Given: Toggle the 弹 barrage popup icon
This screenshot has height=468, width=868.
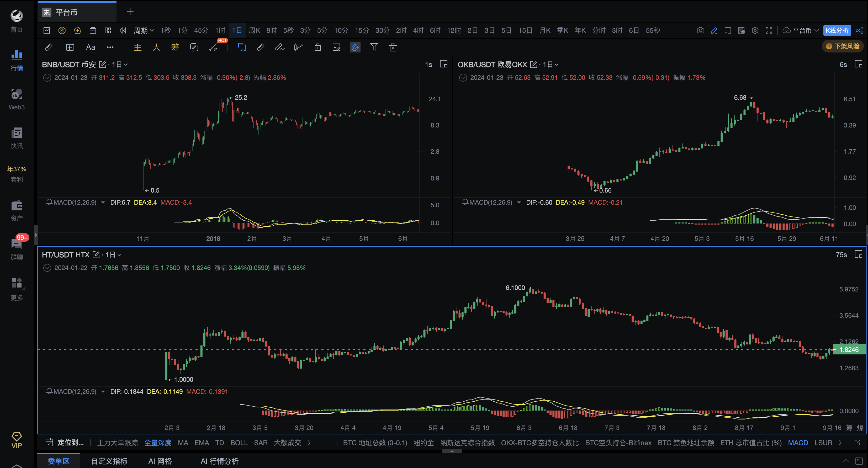Looking at the screenshot, I should click(741, 30).
